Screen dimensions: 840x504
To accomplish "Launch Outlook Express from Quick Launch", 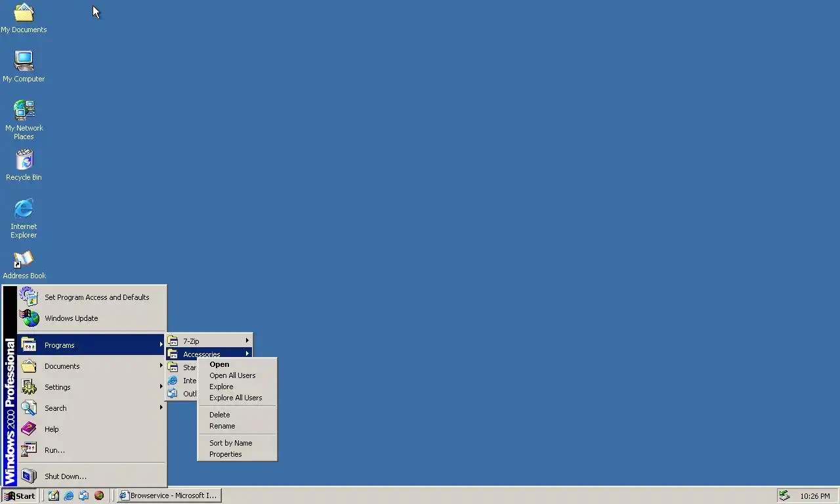I will (83, 495).
